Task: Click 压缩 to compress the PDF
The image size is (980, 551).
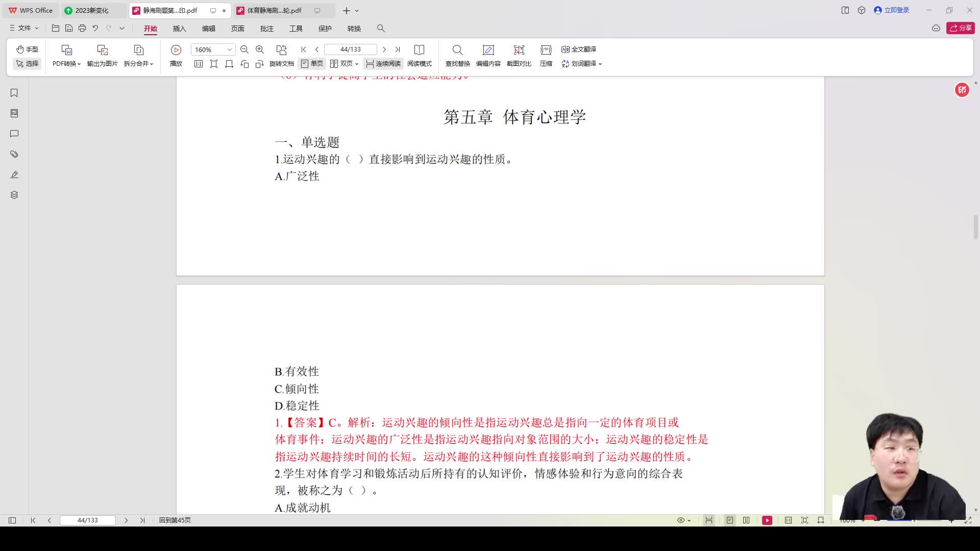Action: [545, 56]
